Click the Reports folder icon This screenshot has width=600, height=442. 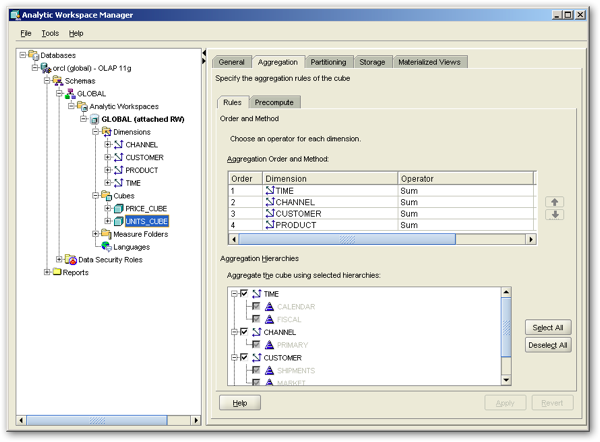tap(57, 272)
